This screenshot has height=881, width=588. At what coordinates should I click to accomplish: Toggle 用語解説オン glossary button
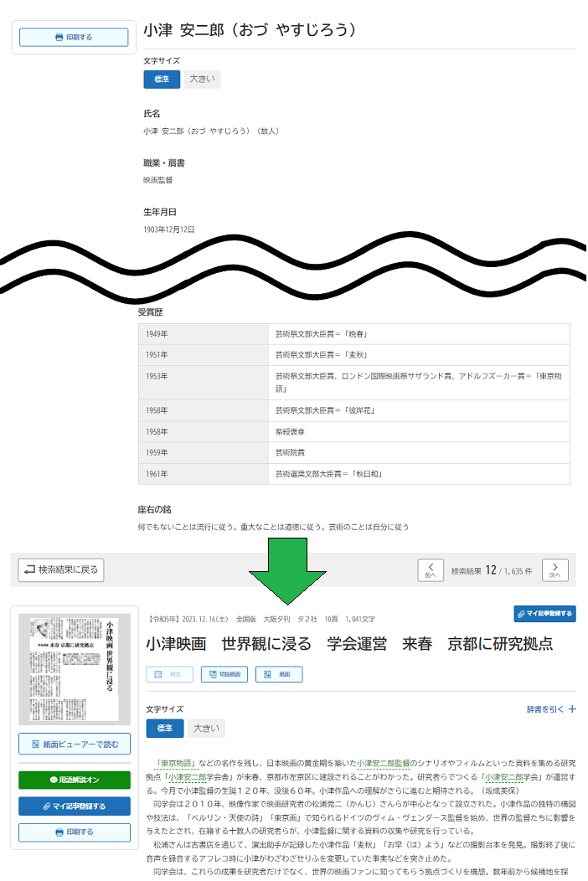[74, 780]
